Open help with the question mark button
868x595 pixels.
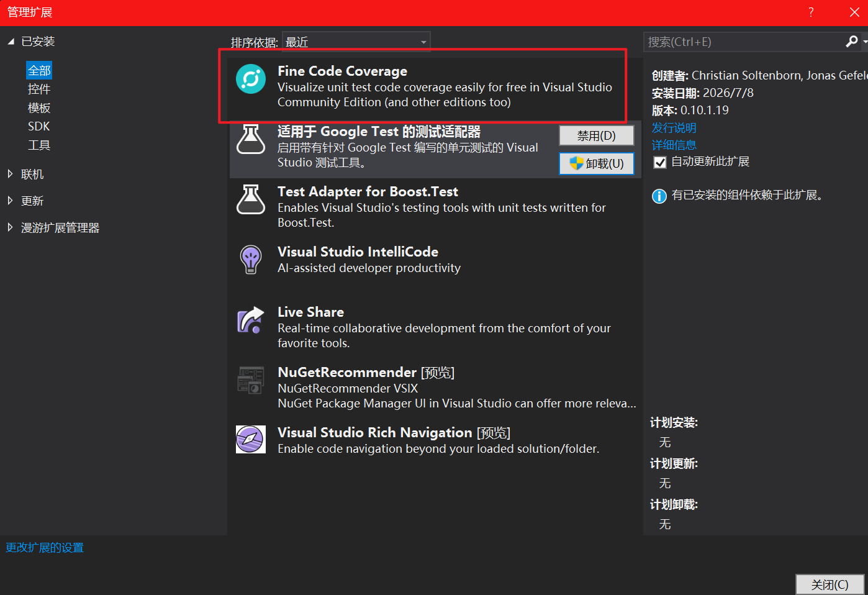[x=811, y=12]
